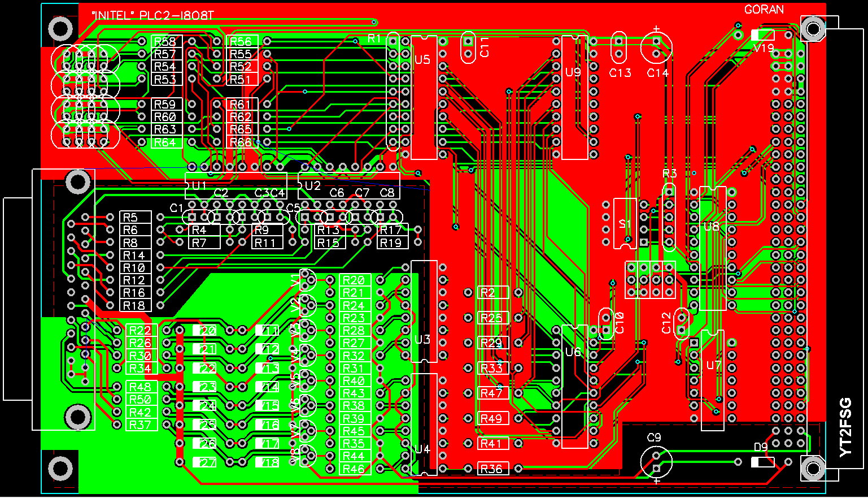Click the U7 IC label
The width and height of the screenshot is (868, 498).
(714, 365)
